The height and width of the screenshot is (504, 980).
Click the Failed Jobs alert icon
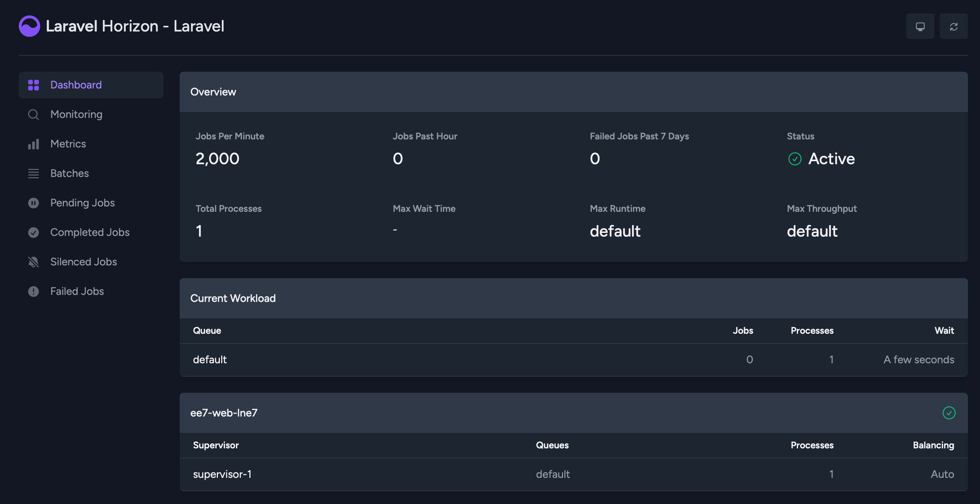click(x=34, y=291)
